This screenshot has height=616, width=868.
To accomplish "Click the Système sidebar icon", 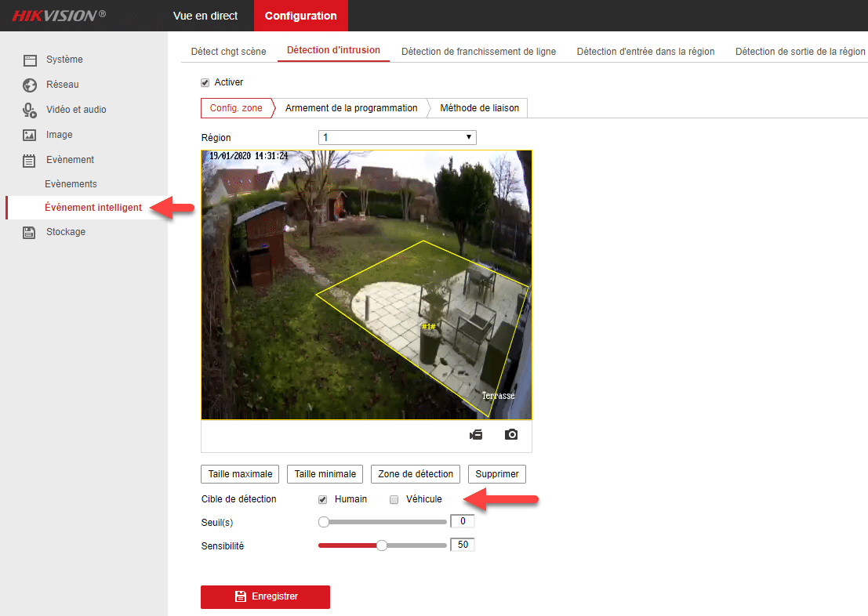I will (x=30, y=60).
